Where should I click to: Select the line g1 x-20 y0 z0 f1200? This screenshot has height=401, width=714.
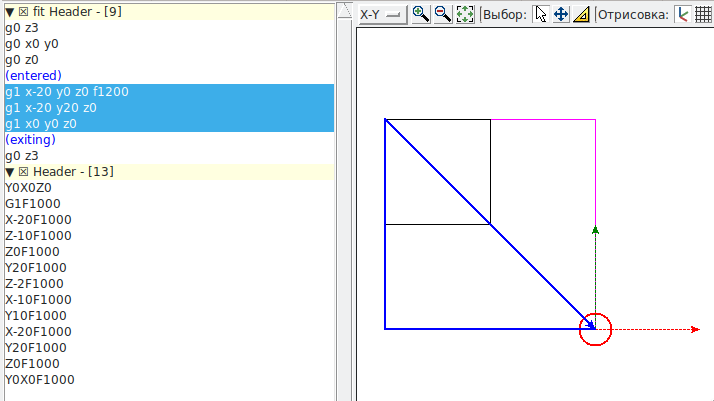point(169,92)
